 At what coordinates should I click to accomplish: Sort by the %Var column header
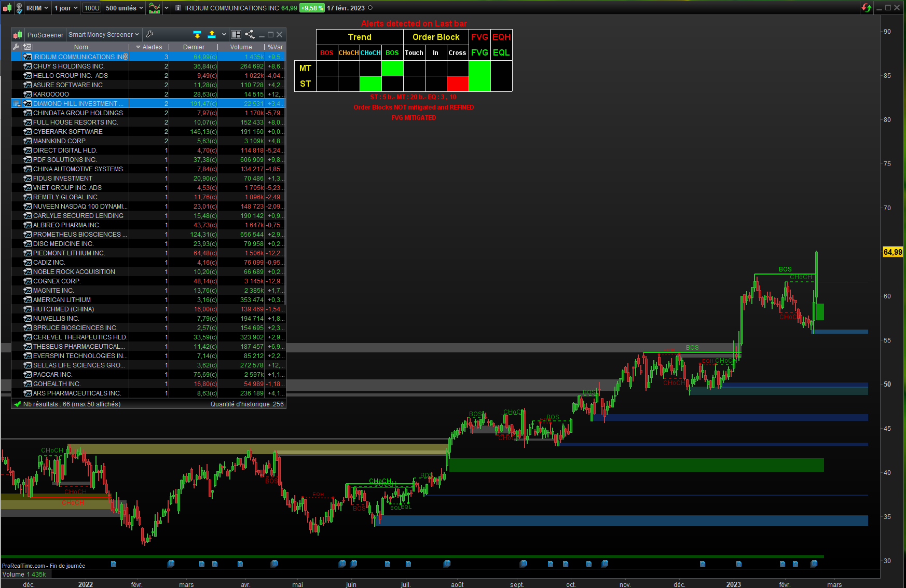(x=275, y=47)
